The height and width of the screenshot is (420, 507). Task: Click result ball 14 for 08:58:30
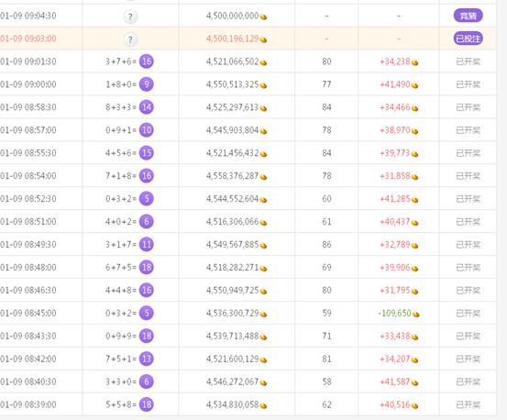[x=147, y=107]
